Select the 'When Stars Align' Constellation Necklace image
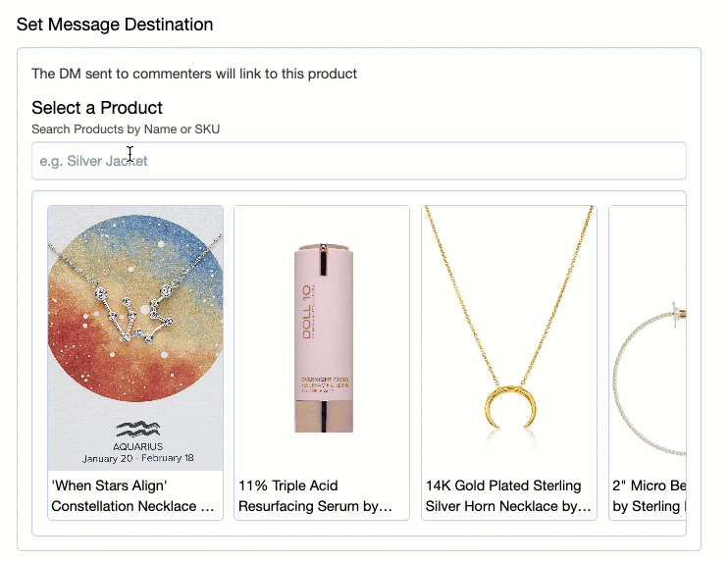This screenshot has height=561, width=728. [x=135, y=338]
